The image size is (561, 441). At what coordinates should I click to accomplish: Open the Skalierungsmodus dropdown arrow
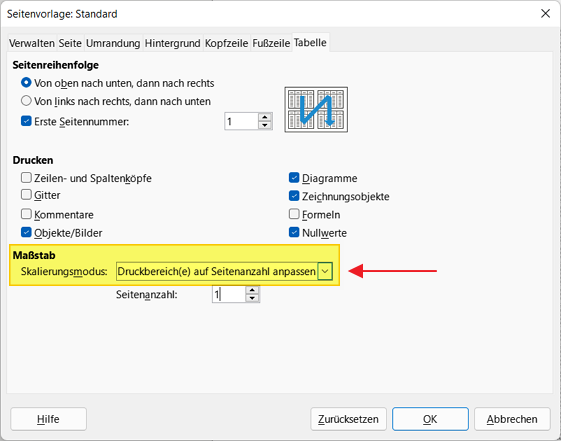click(x=325, y=271)
